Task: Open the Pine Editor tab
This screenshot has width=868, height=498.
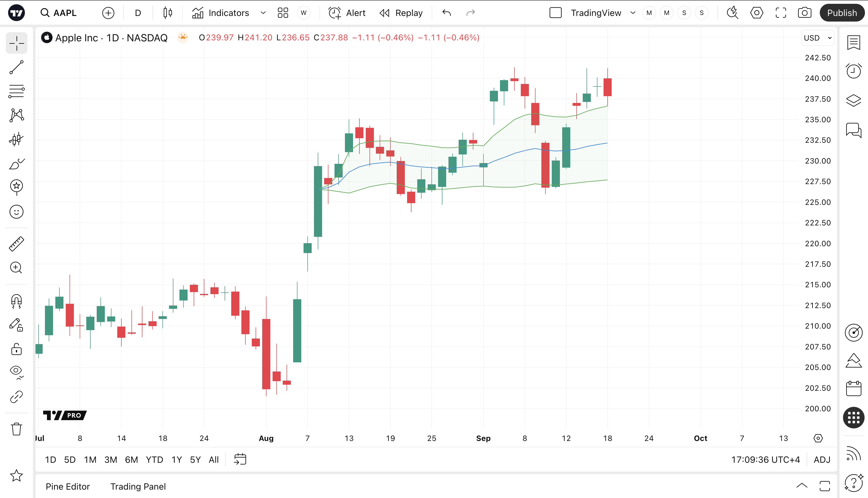Action: [68, 486]
